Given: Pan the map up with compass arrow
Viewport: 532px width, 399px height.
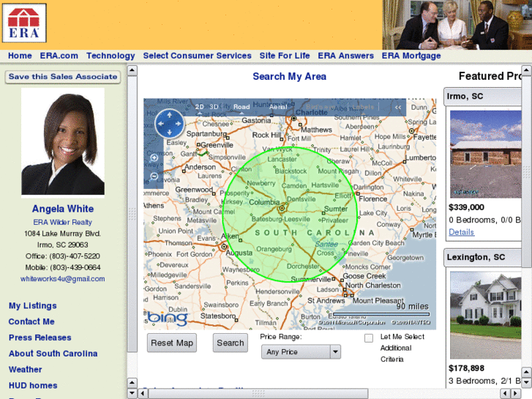Looking at the screenshot, I should point(169,116).
